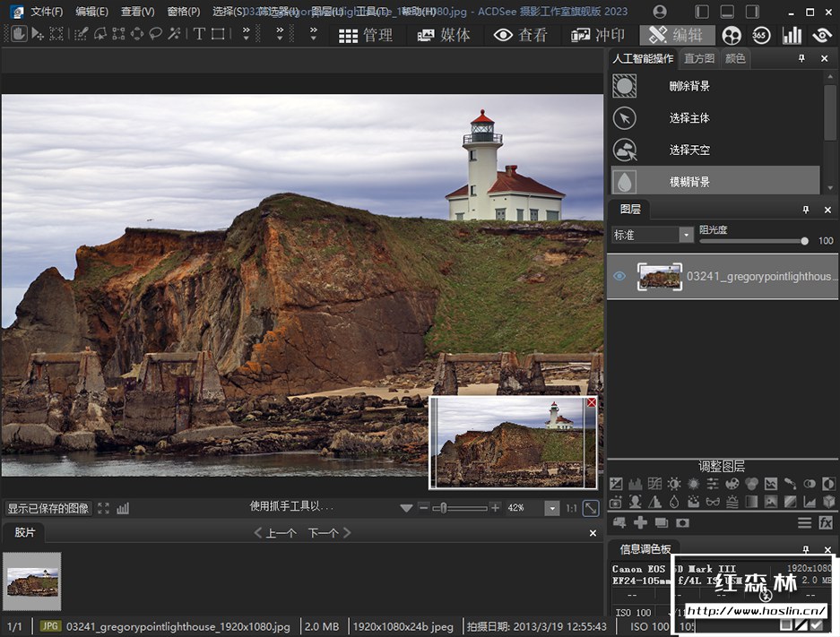The image size is (840, 637).
Task: Click the 选择天空 select sky icon
Action: (625, 150)
